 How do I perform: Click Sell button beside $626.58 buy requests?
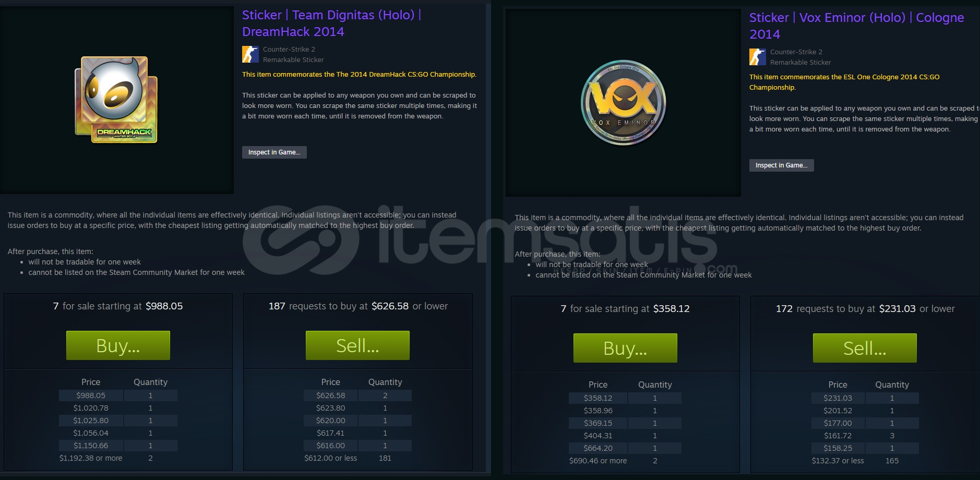click(x=357, y=345)
